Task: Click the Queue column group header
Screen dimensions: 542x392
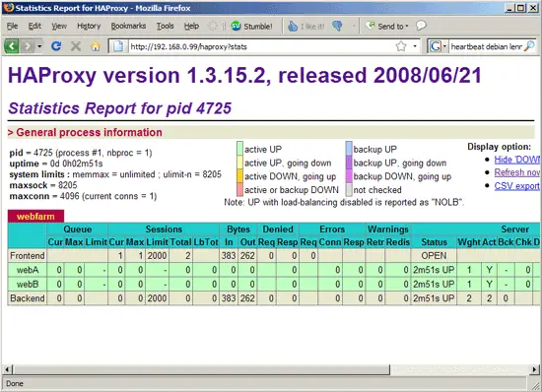Action: tap(78, 229)
